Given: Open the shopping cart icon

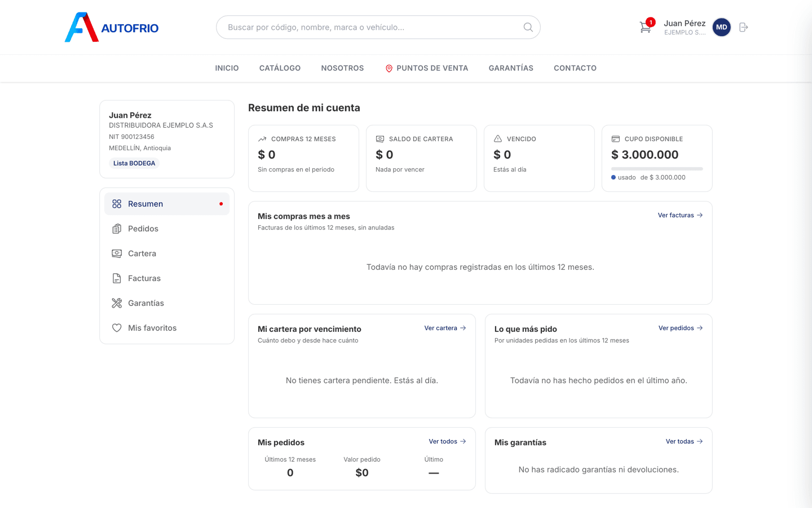Looking at the screenshot, I should tap(645, 28).
